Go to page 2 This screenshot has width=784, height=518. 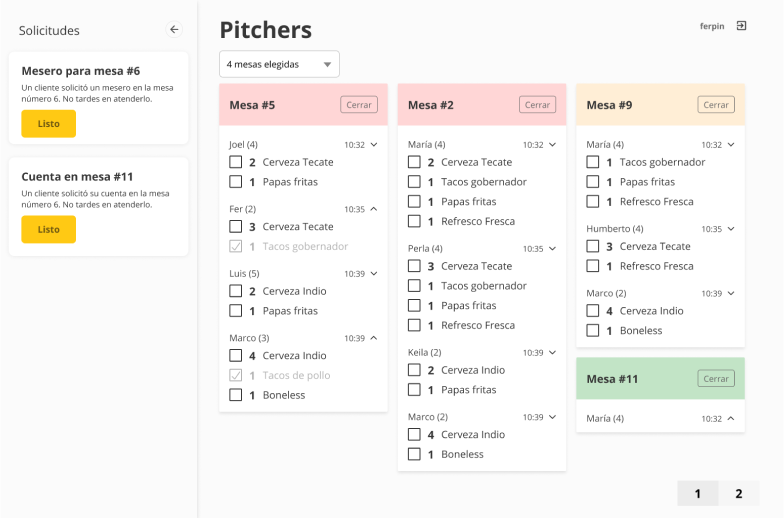739,493
